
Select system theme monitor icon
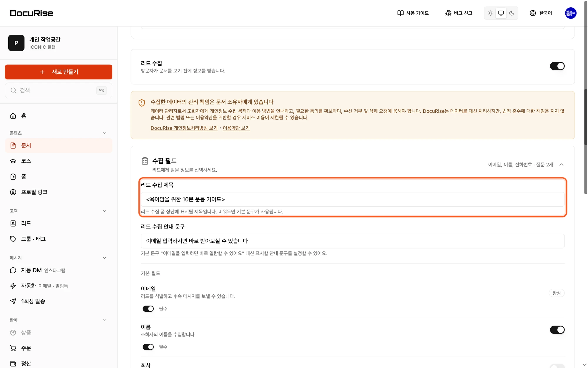point(501,13)
